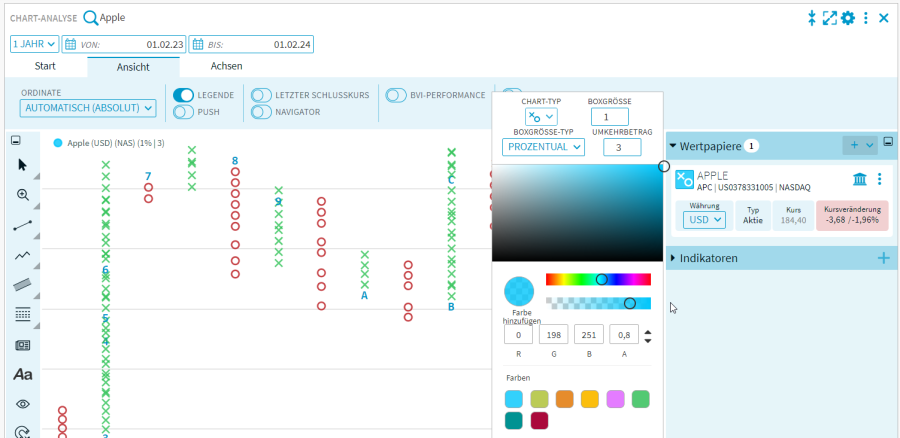Click the Umkehrbetrag input field

tap(622, 147)
